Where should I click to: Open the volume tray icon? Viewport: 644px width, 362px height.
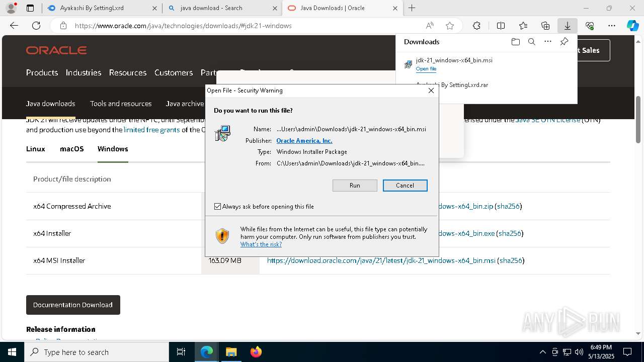tap(579, 352)
